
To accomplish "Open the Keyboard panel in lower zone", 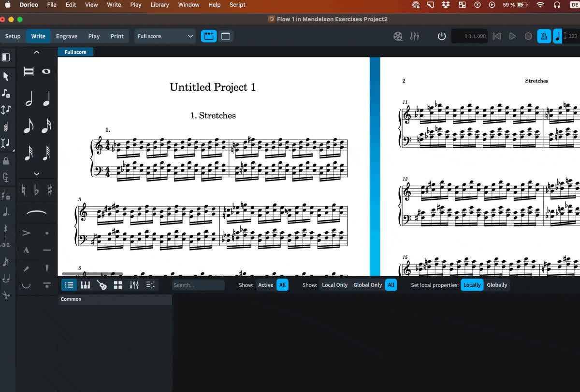I will (86, 285).
